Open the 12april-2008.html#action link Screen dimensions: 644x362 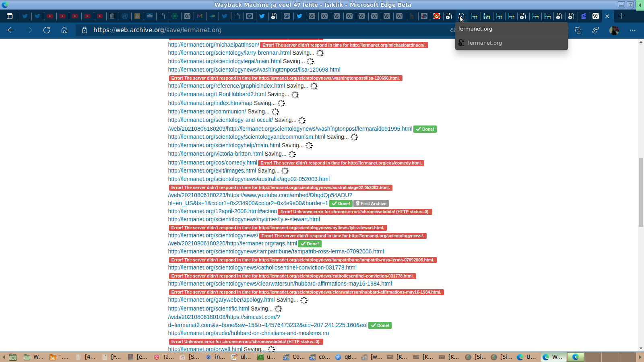pos(223,211)
